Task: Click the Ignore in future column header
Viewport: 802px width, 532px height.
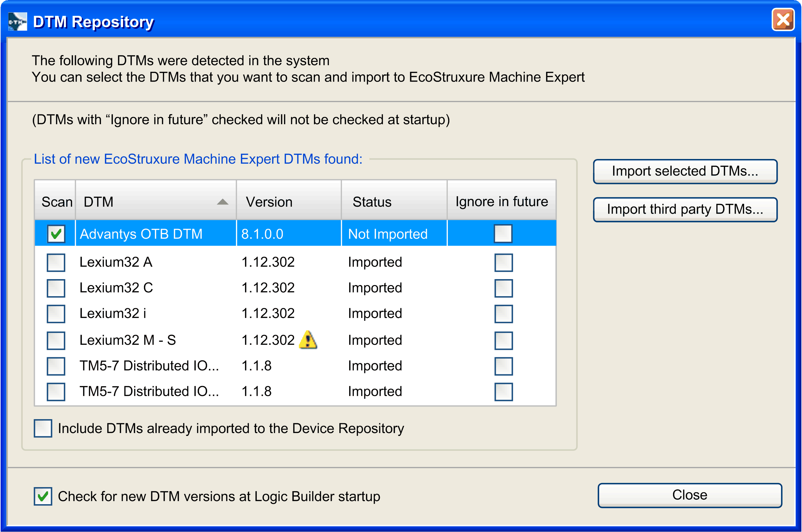Action: (501, 202)
